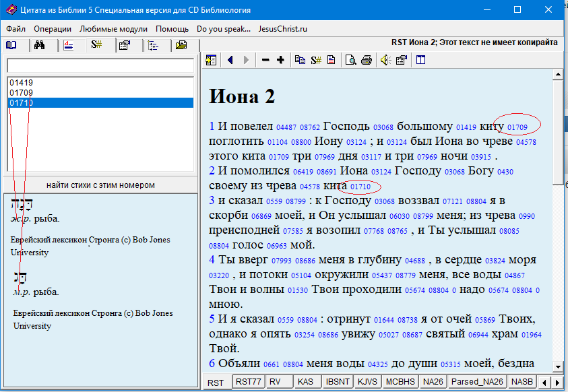
Task: Toggle the two-column parallel view icon
Action: pos(420,60)
